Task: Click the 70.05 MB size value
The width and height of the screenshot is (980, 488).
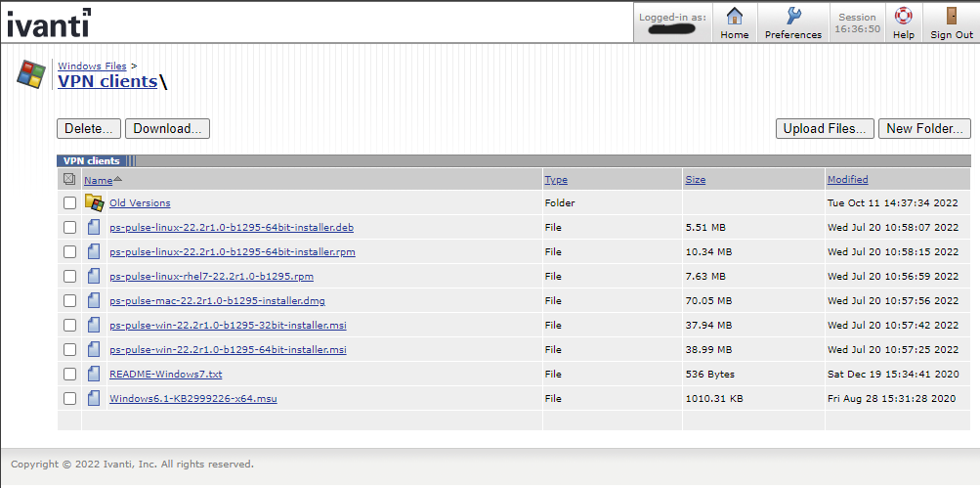Action: pos(708,300)
